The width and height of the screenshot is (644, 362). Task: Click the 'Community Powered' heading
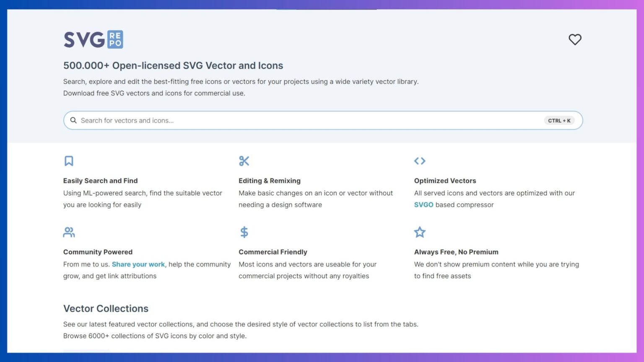click(x=98, y=252)
